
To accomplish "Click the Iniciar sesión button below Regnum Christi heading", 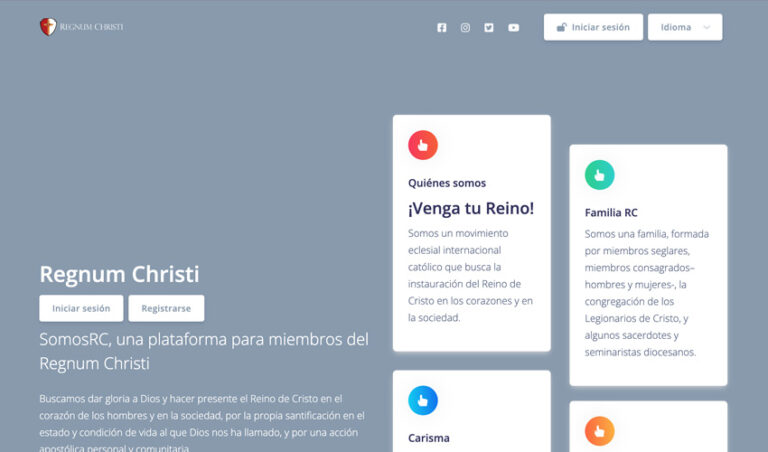I will point(81,309).
